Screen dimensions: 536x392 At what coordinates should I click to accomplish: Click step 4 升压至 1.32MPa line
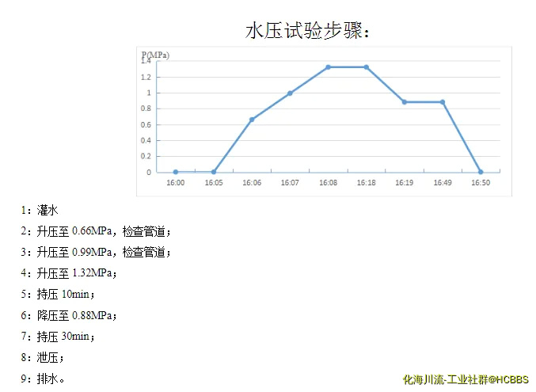[x=69, y=273]
